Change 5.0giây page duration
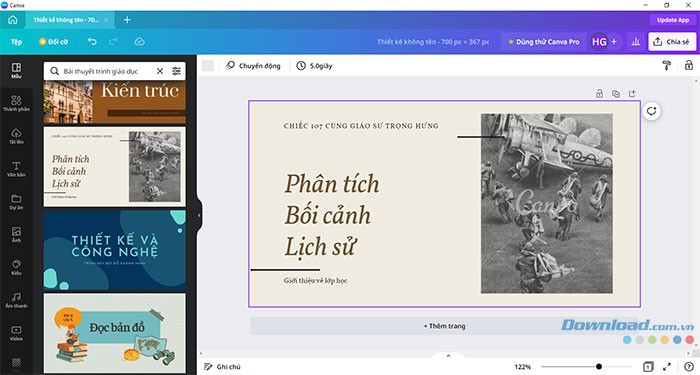Viewport: 700px width, 375px height. point(314,66)
